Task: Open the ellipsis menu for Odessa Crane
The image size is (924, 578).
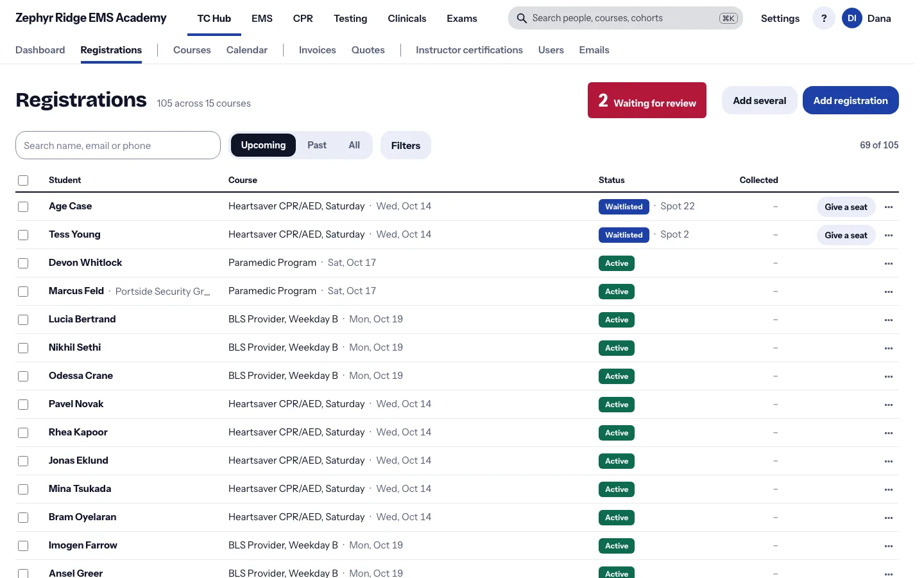Action: point(889,376)
